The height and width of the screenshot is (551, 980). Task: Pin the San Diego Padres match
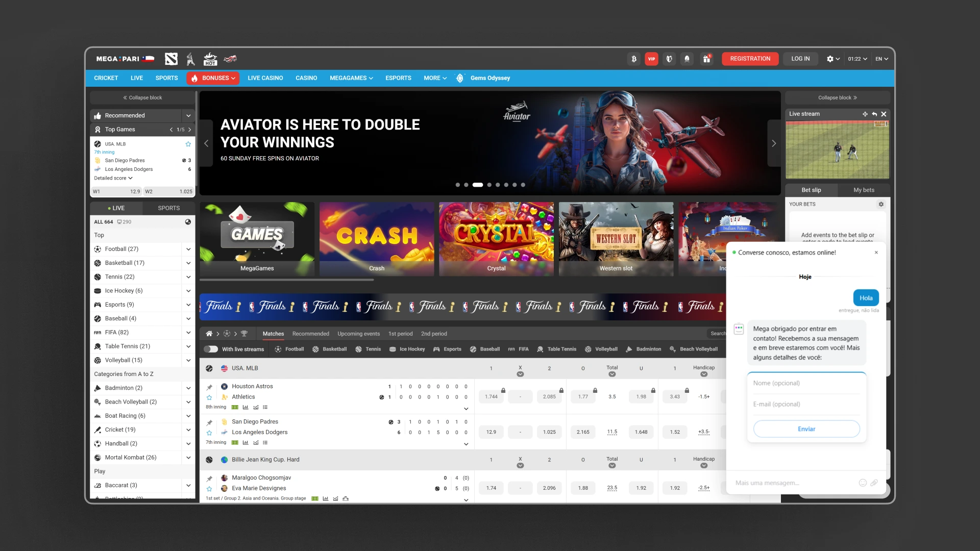[x=209, y=422]
